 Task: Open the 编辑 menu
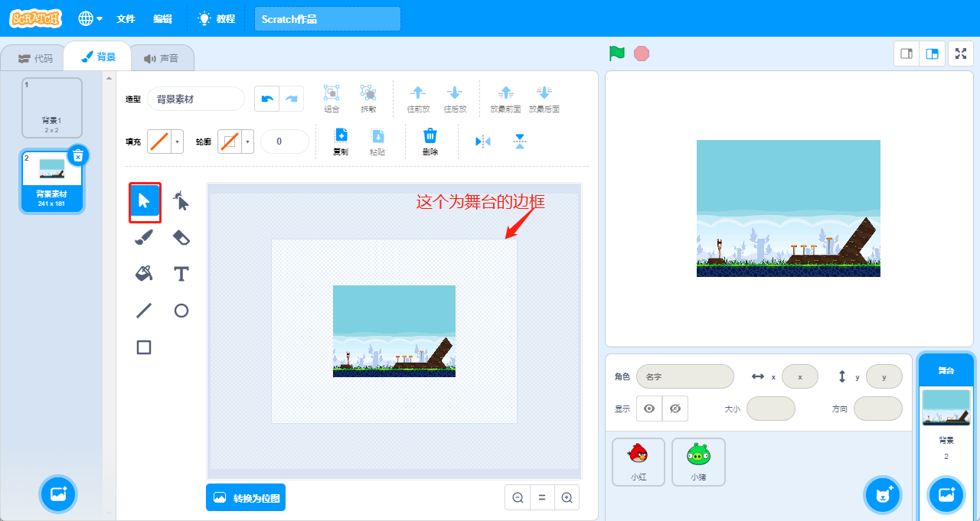coord(162,18)
